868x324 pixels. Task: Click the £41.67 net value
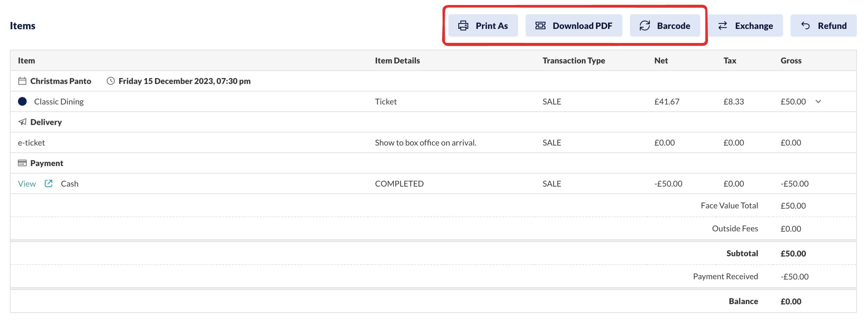coord(666,102)
